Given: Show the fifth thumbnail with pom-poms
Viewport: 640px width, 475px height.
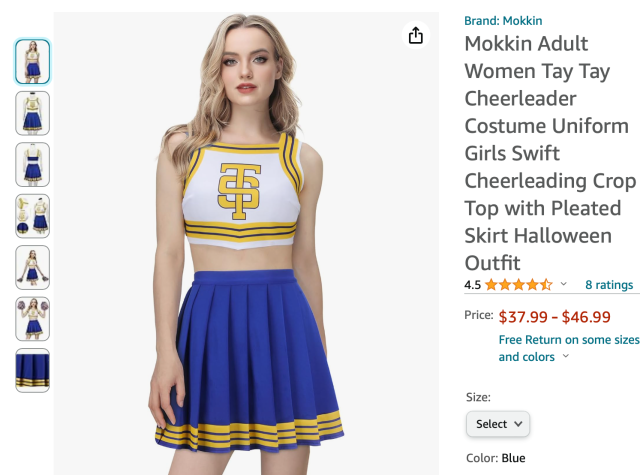Looking at the screenshot, I should pos(32,267).
